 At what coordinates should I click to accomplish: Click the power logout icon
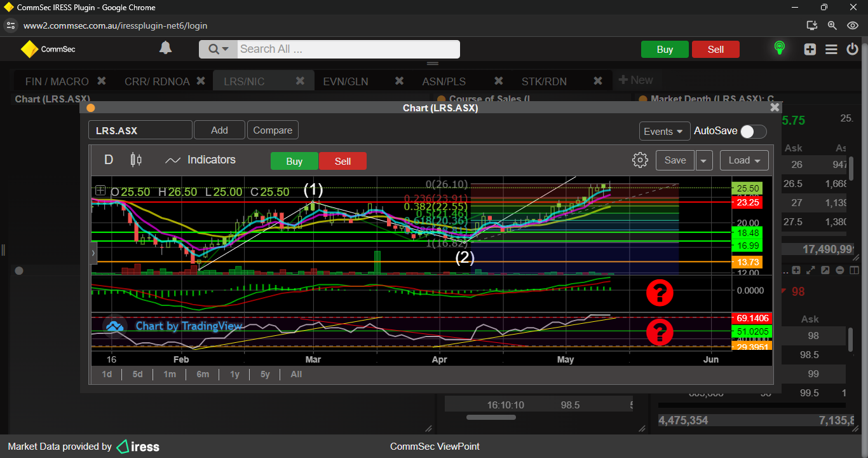pyautogui.click(x=852, y=50)
